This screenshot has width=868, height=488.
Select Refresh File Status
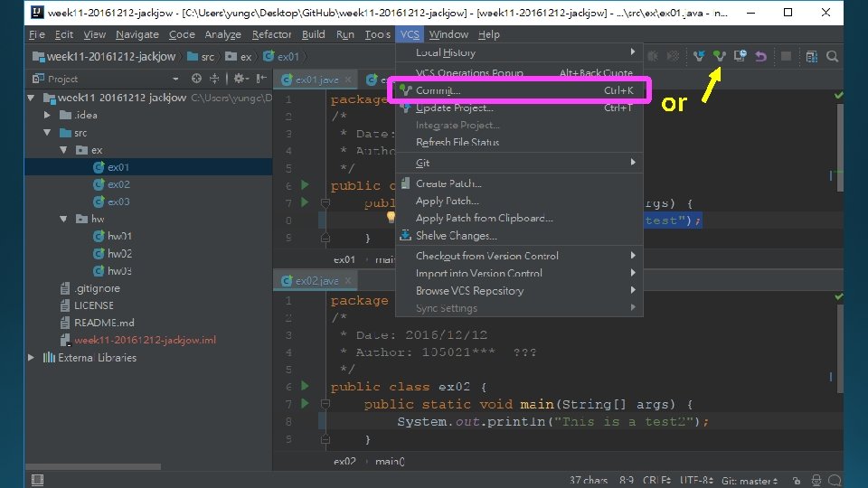coord(519,142)
